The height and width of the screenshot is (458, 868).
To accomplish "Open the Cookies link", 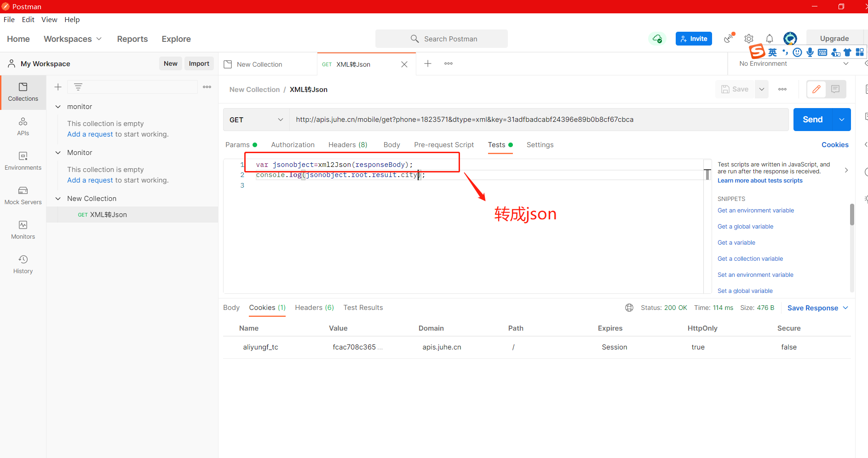I will tap(835, 145).
